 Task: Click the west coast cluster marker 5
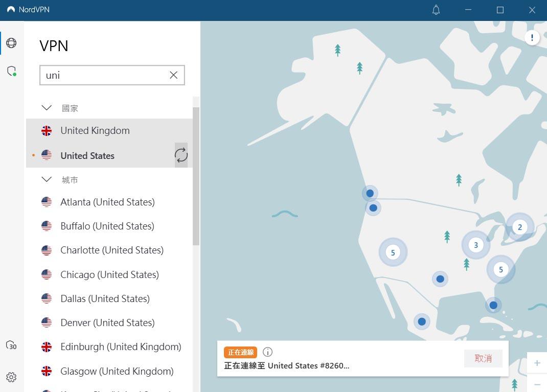[393, 252]
